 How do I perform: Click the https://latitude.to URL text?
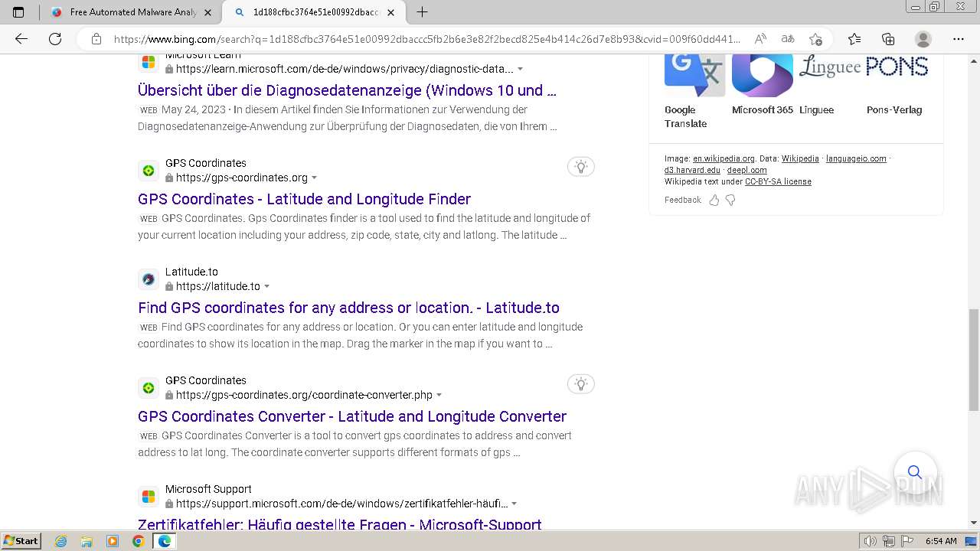point(218,286)
